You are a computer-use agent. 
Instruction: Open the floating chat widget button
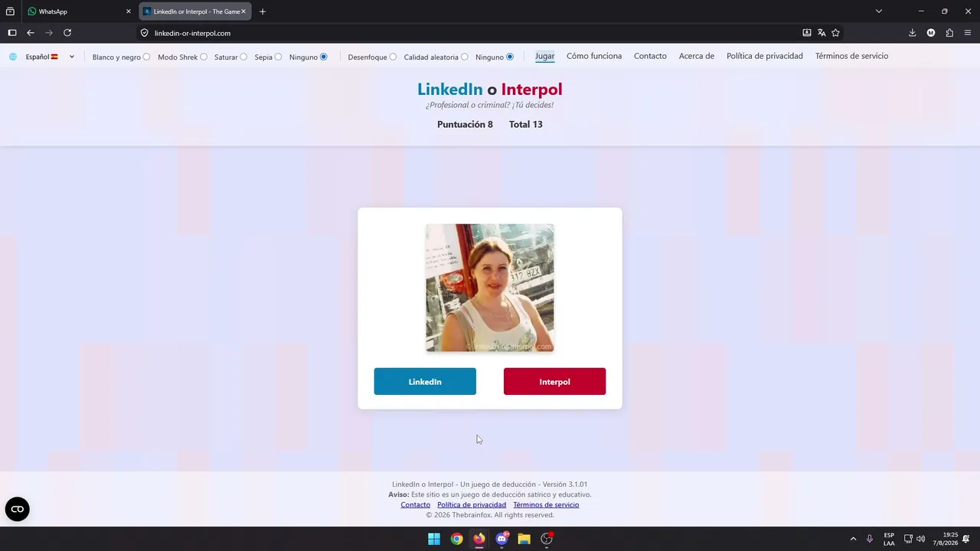click(18, 509)
